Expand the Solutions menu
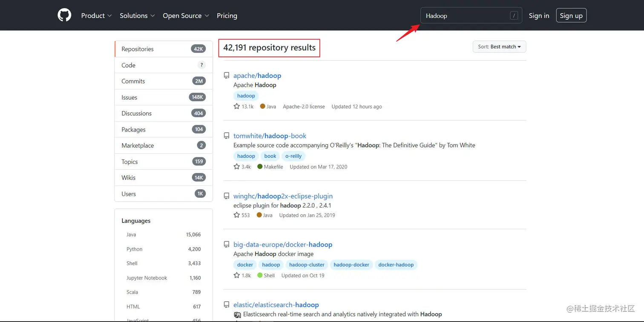 click(137, 16)
